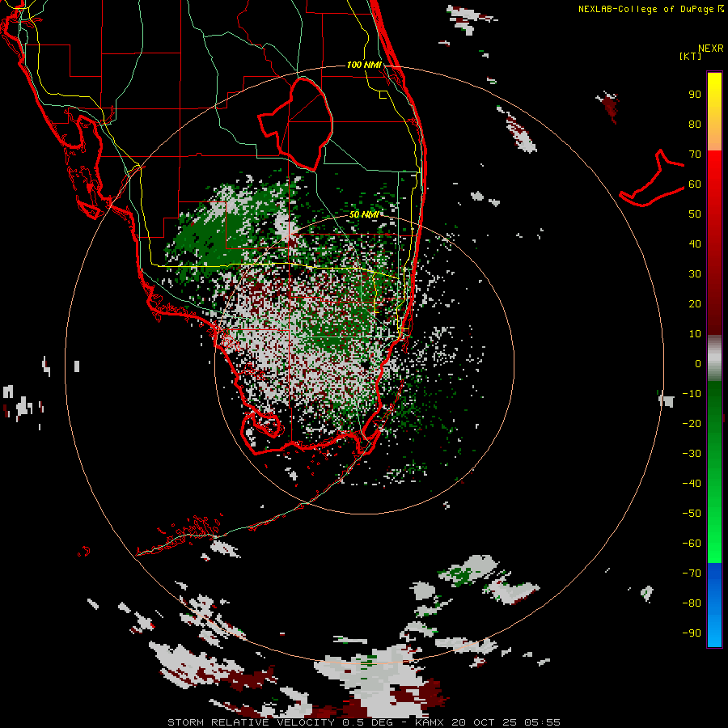Image resolution: width=728 pixels, height=728 pixels.
Task: Select the 20 knot scale label
Action: tap(695, 304)
